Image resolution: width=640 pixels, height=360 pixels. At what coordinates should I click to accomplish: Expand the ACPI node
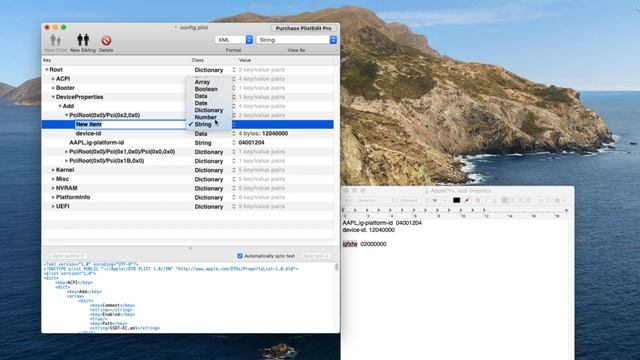click(x=53, y=79)
